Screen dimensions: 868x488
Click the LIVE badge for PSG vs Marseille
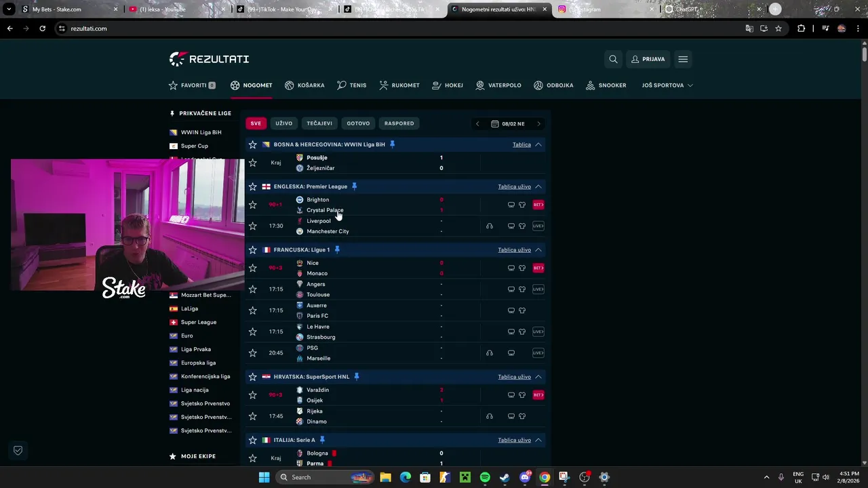[x=538, y=352]
